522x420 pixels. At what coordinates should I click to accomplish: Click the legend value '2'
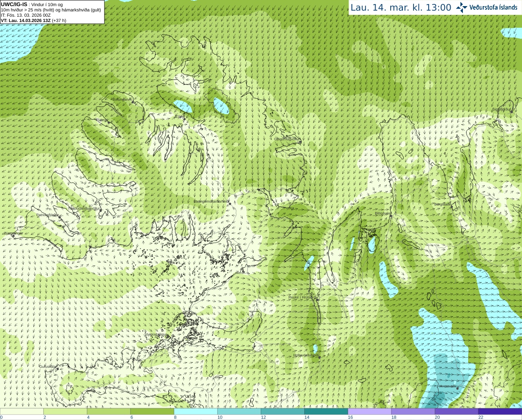pyautogui.click(x=44, y=417)
